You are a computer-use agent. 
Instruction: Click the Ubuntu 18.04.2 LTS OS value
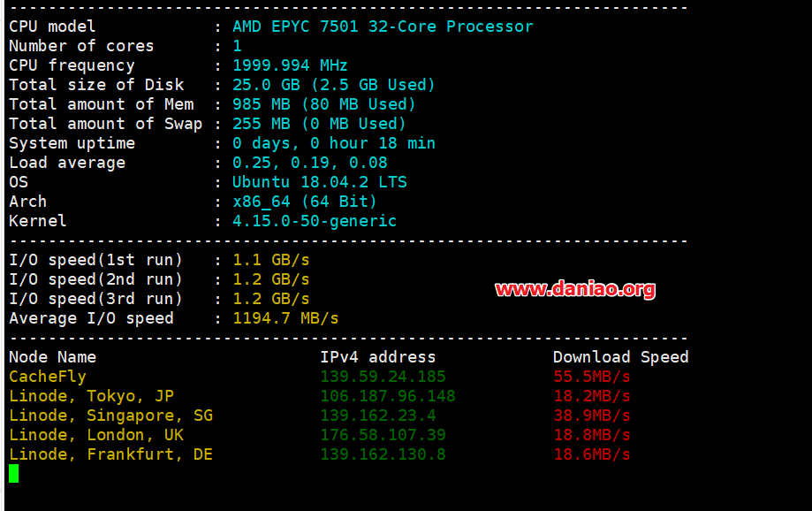(320, 182)
